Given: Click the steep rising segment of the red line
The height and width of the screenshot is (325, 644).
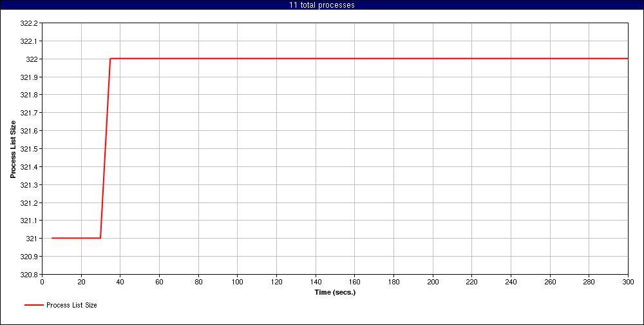Looking at the screenshot, I should tap(106, 148).
